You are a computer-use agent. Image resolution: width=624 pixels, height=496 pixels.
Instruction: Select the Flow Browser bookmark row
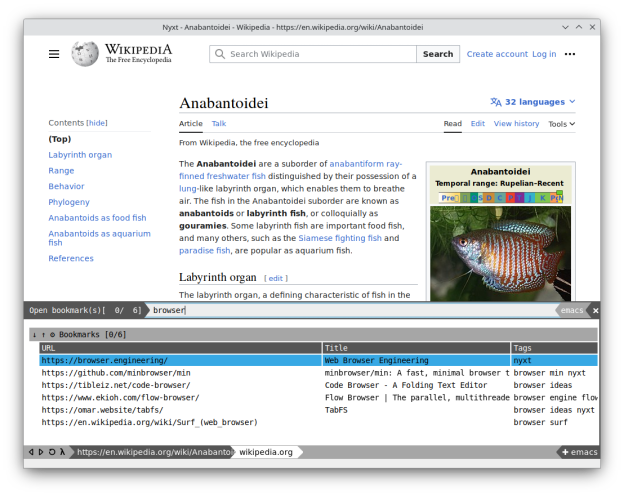pos(318,398)
